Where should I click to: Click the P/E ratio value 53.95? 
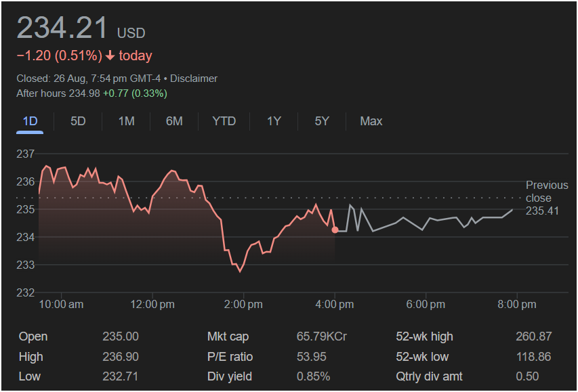311,357
